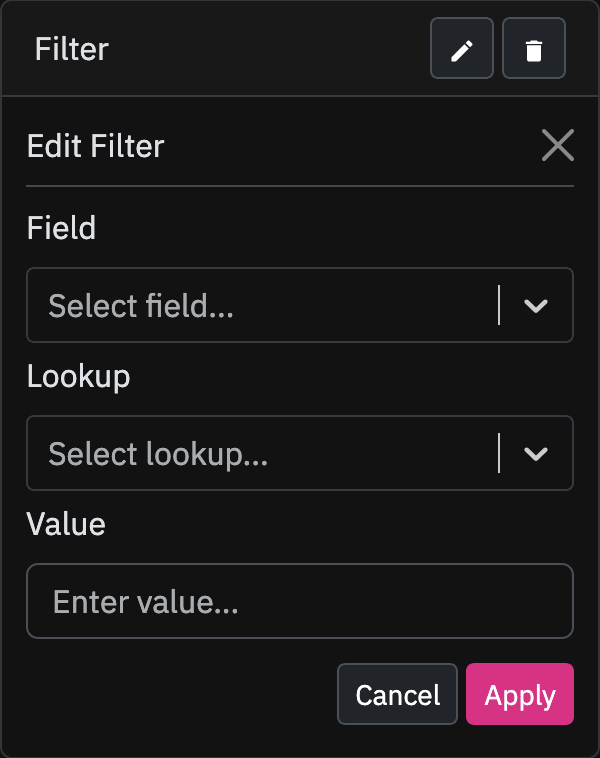Click the Value label
Screen dimensions: 600x758
point(66,524)
